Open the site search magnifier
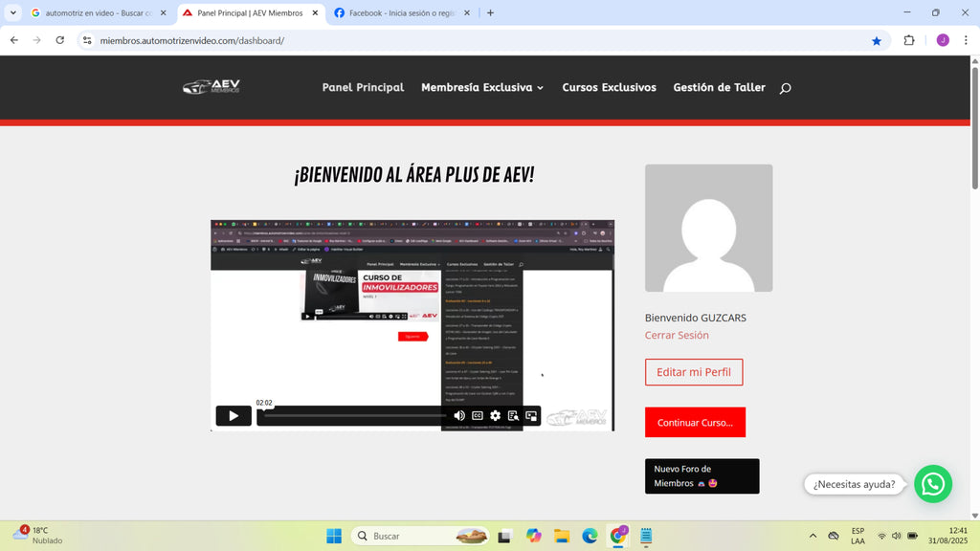This screenshot has width=980, height=551. [x=785, y=88]
